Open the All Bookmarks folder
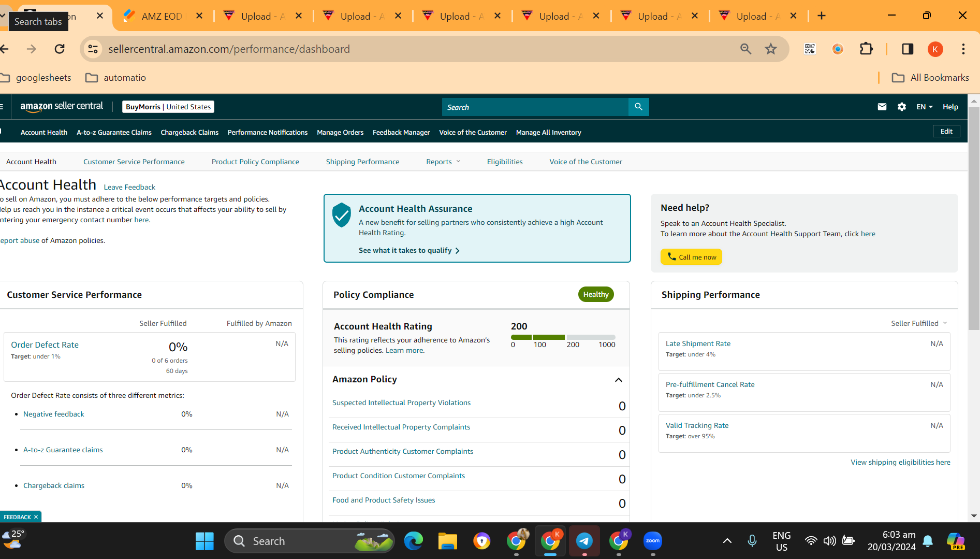 (x=930, y=78)
